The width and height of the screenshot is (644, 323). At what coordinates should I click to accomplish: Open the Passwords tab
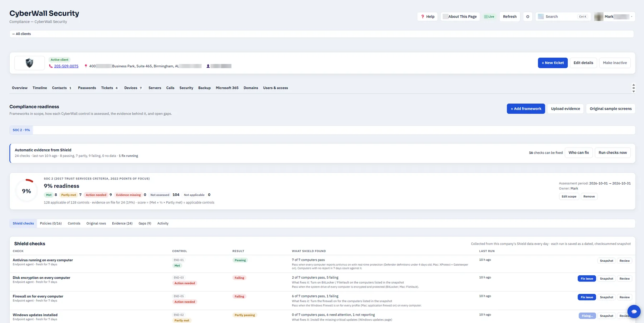pyautogui.click(x=87, y=88)
